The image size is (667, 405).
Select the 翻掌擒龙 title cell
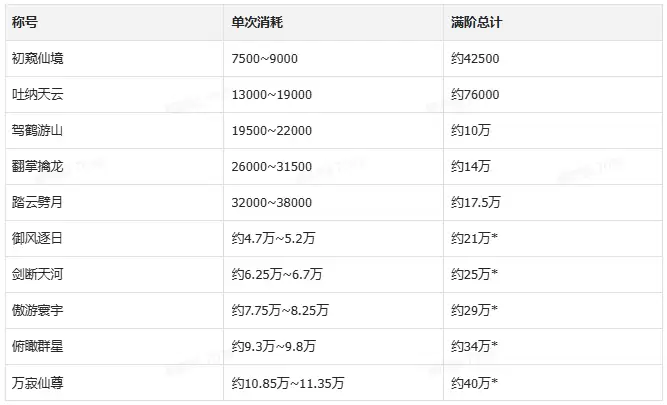tap(114, 167)
